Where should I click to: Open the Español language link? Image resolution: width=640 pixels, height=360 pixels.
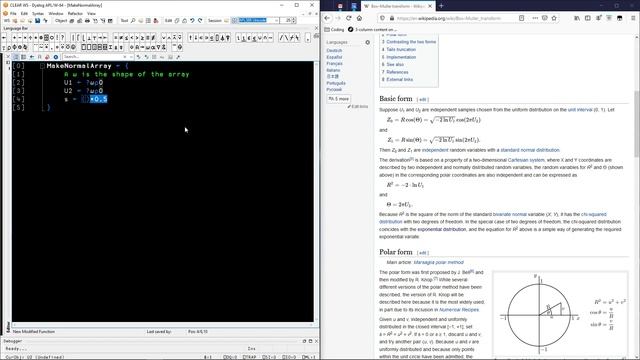pos(334,57)
